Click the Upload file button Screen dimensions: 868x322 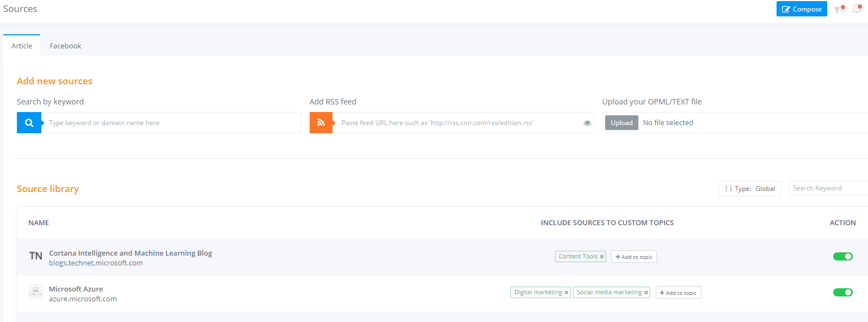pyautogui.click(x=621, y=123)
